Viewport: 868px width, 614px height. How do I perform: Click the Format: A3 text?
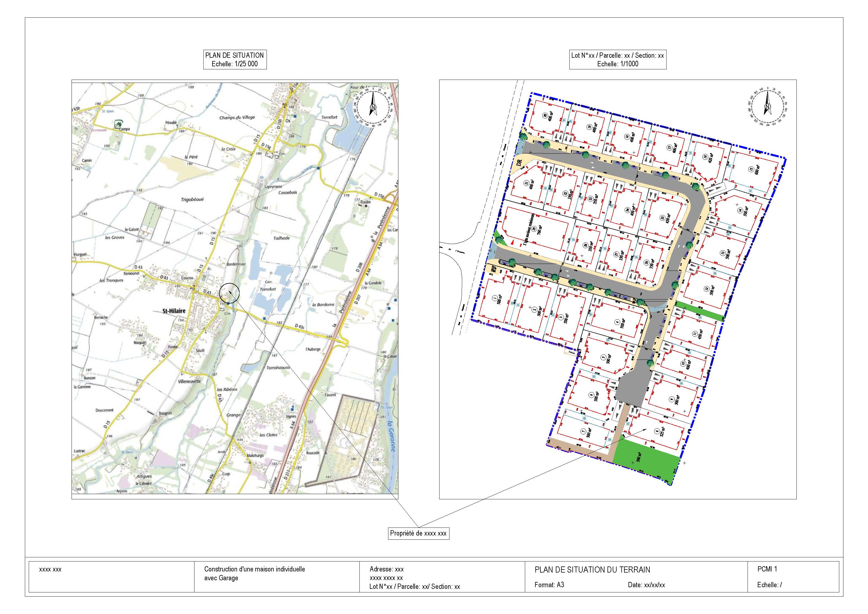[x=549, y=584]
